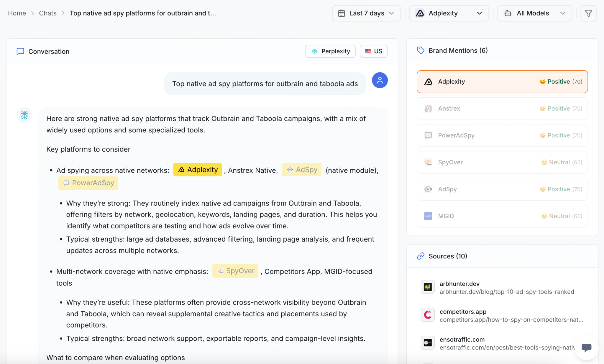Image resolution: width=604 pixels, height=364 pixels.
Task: Click the AdSpy mention tag in text
Action: (302, 170)
